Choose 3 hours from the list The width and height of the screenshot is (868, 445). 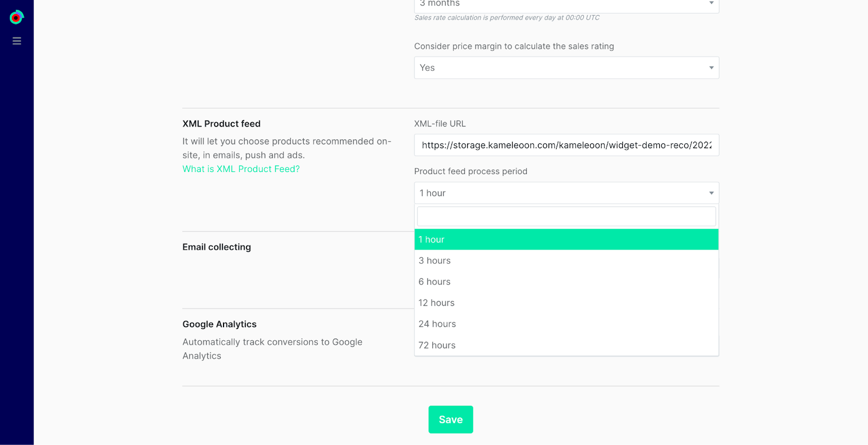[x=566, y=261]
